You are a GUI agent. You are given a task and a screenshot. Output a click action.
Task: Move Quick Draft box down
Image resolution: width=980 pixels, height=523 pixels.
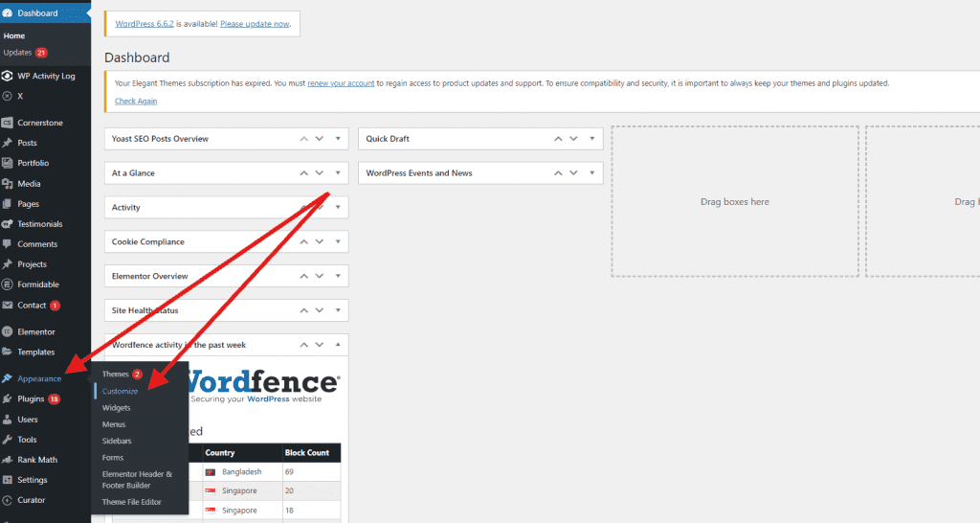(573, 139)
